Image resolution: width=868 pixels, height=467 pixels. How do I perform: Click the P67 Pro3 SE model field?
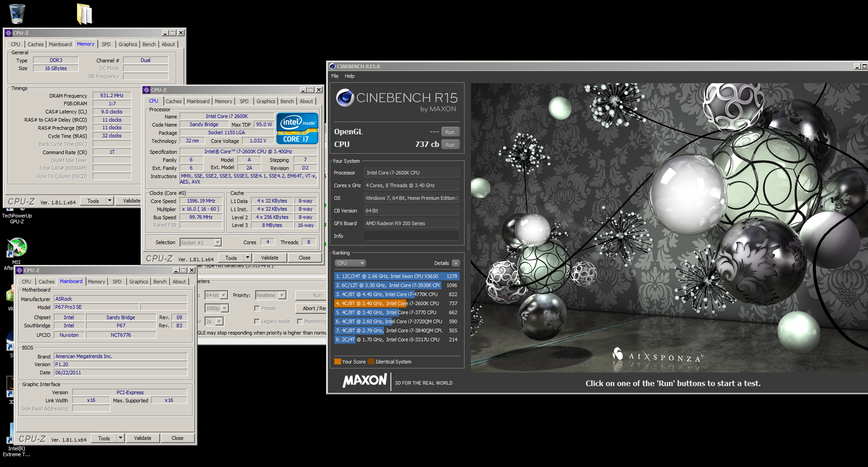[x=96, y=307]
